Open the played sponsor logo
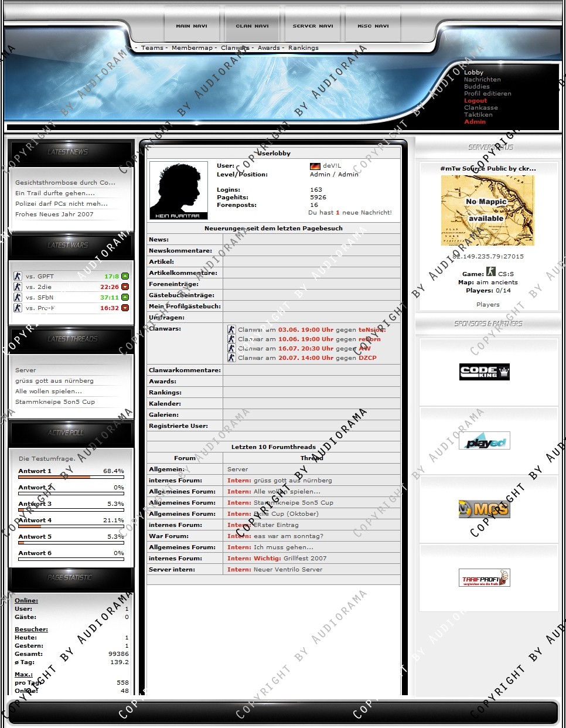This screenshot has width=566, height=728. (x=484, y=441)
